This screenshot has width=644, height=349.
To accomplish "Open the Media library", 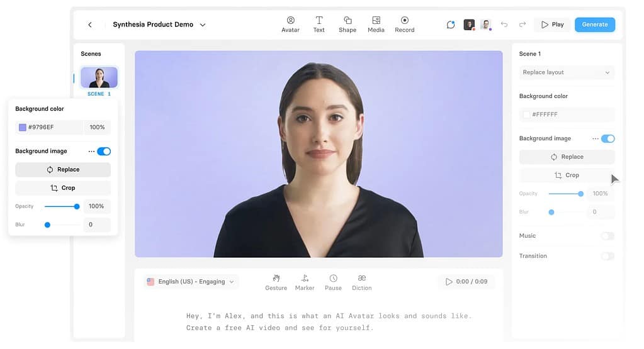I will pyautogui.click(x=376, y=25).
